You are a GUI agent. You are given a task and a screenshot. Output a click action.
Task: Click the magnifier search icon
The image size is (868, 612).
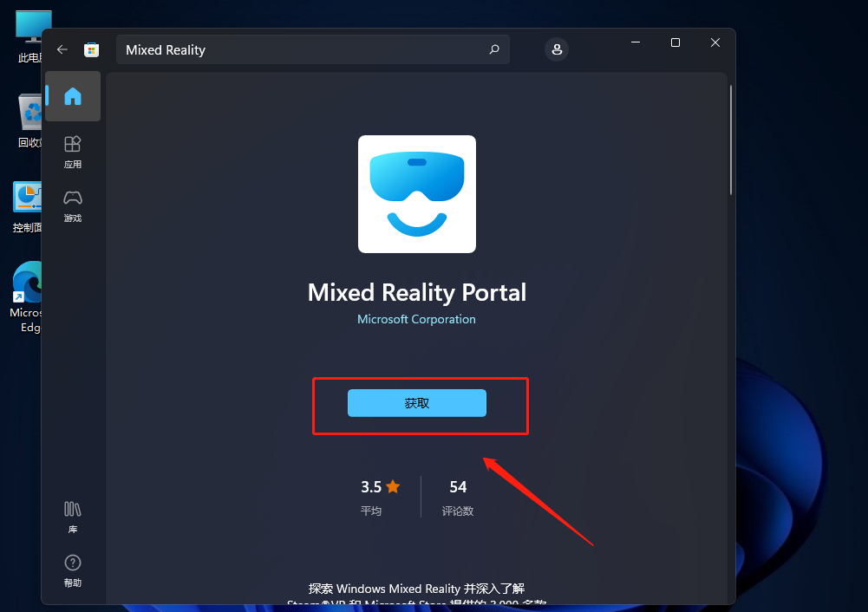(494, 50)
